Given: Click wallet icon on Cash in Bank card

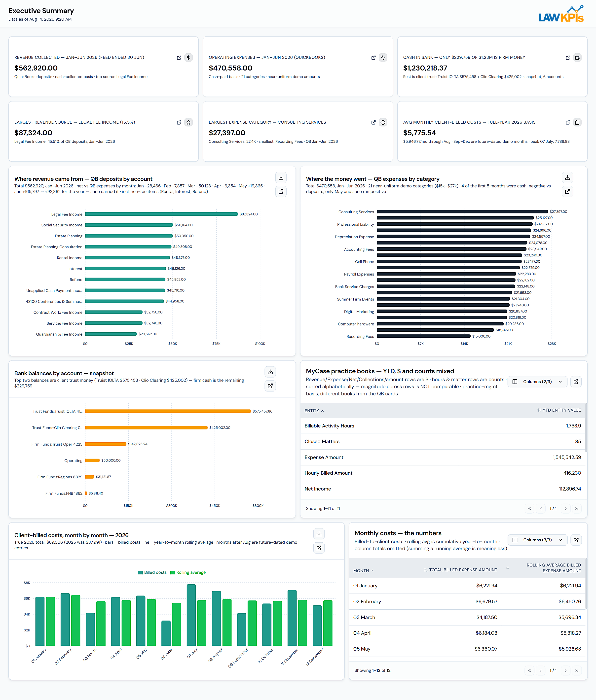Looking at the screenshot, I should point(577,58).
